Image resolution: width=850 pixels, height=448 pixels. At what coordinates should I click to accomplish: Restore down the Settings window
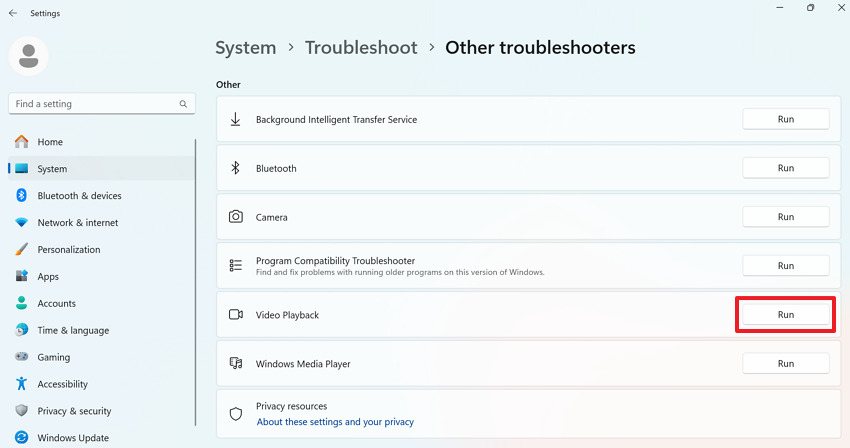pos(810,8)
